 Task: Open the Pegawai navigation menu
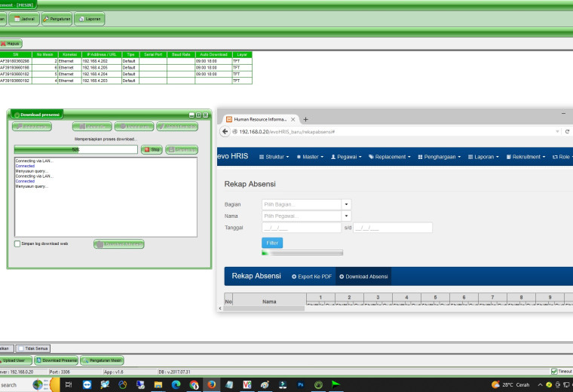click(346, 157)
